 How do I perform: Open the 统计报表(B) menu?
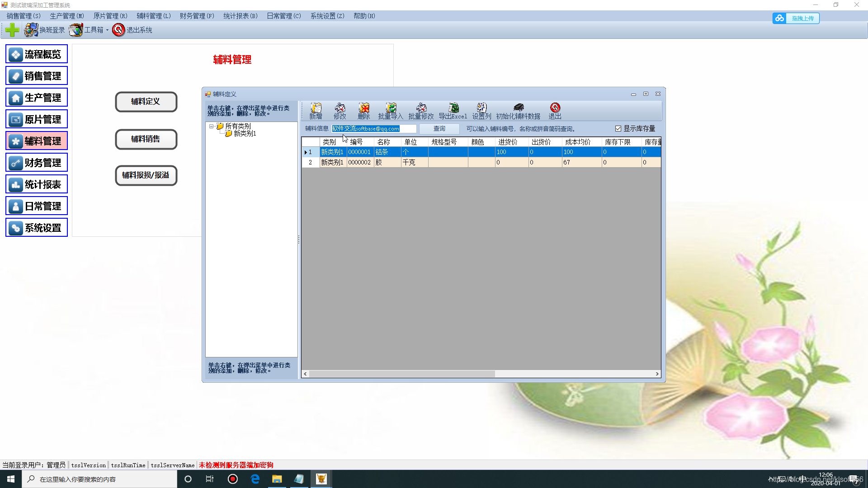(x=240, y=16)
